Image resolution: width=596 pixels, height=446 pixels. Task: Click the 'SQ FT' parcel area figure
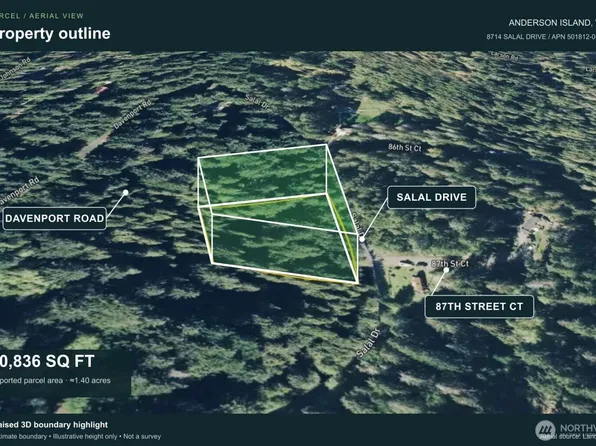[47, 361]
